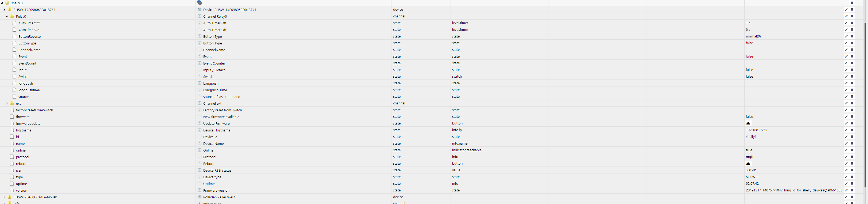
Task: Expand the SHSW-25#68C63AFA4458#1 device node
Action: point(4,197)
